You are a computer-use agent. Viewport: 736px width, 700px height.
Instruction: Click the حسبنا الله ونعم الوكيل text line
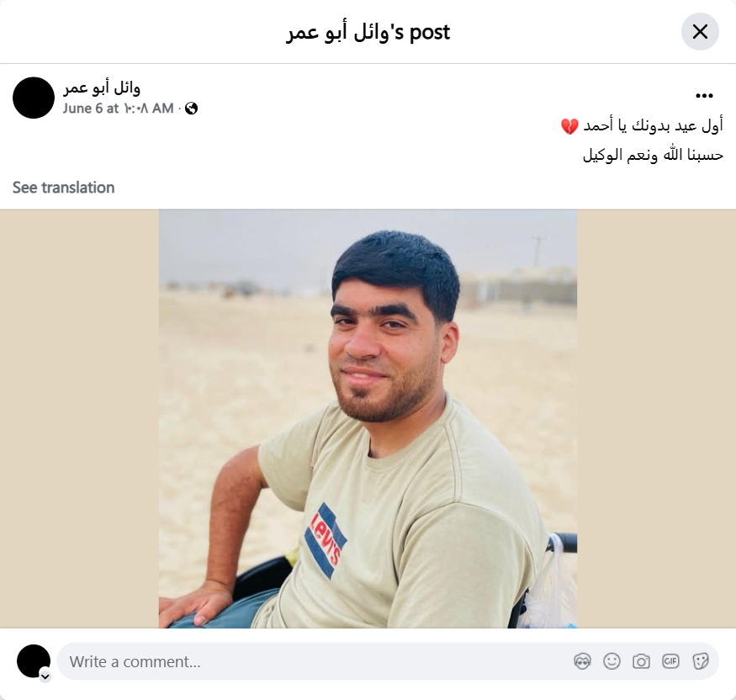click(653, 156)
